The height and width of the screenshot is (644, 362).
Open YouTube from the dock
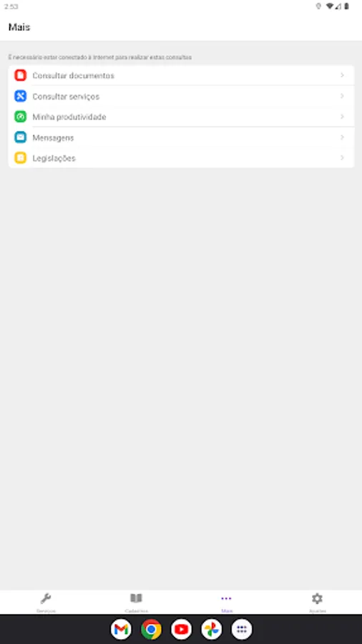(x=182, y=629)
